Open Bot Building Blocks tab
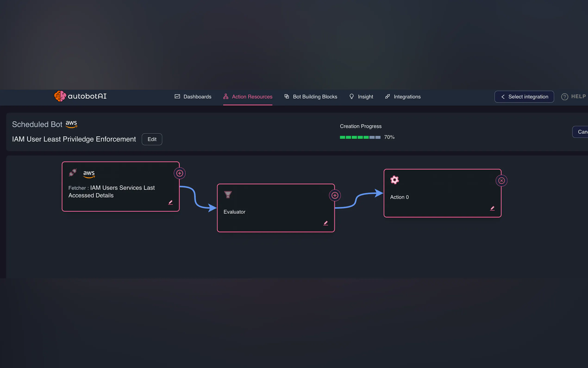The image size is (588, 368). [x=311, y=97]
